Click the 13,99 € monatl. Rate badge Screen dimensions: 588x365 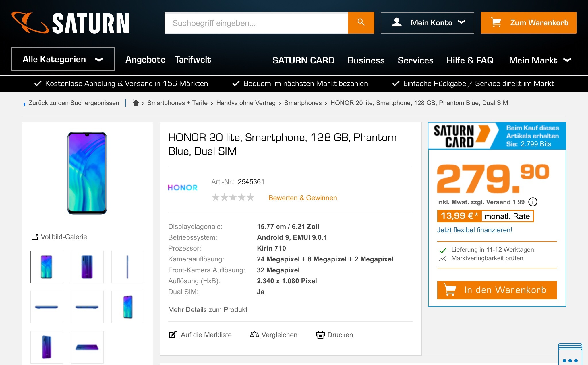pyautogui.click(x=485, y=216)
